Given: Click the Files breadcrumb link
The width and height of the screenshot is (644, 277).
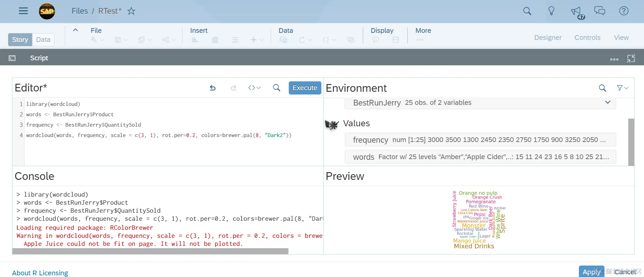Looking at the screenshot, I should [80, 11].
